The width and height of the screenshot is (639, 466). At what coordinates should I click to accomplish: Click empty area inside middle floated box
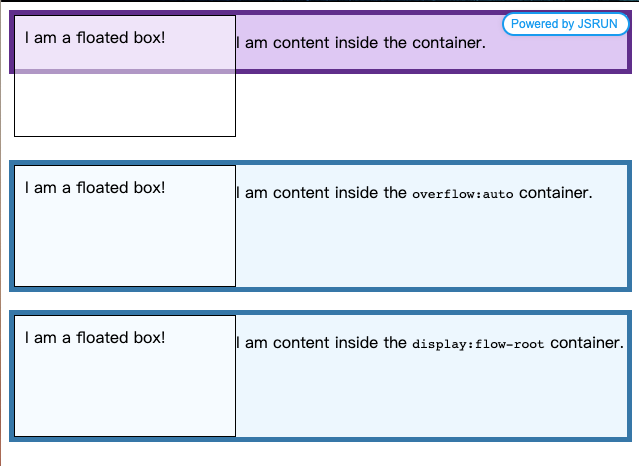(124, 245)
